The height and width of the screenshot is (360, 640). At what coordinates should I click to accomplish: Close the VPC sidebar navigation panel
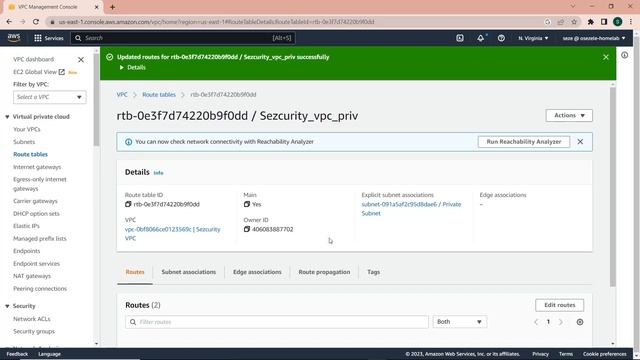pos(81,60)
